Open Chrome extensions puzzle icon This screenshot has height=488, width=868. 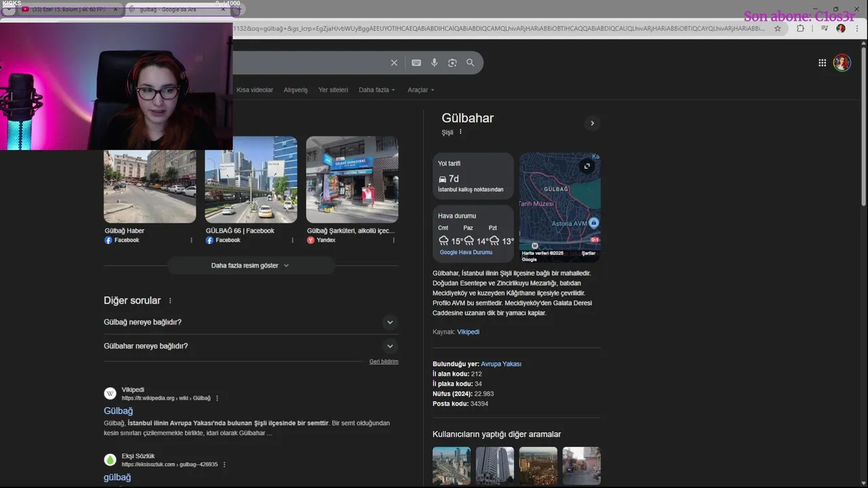800,28
